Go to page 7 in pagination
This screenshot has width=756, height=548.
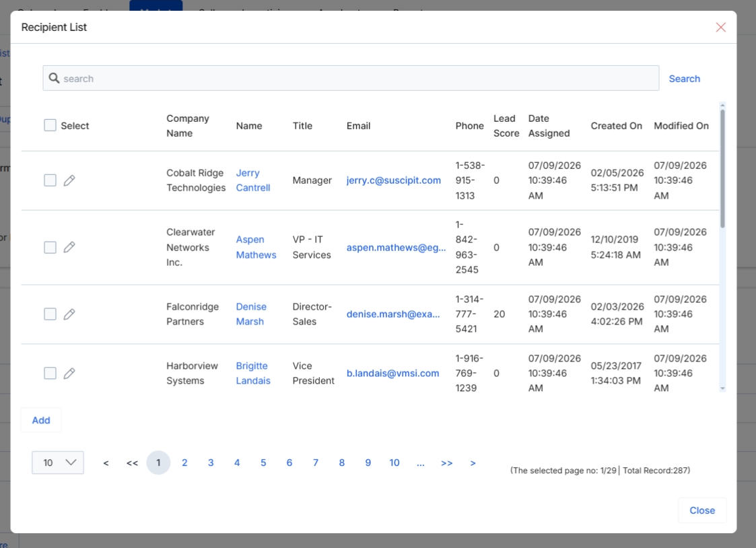(x=316, y=463)
